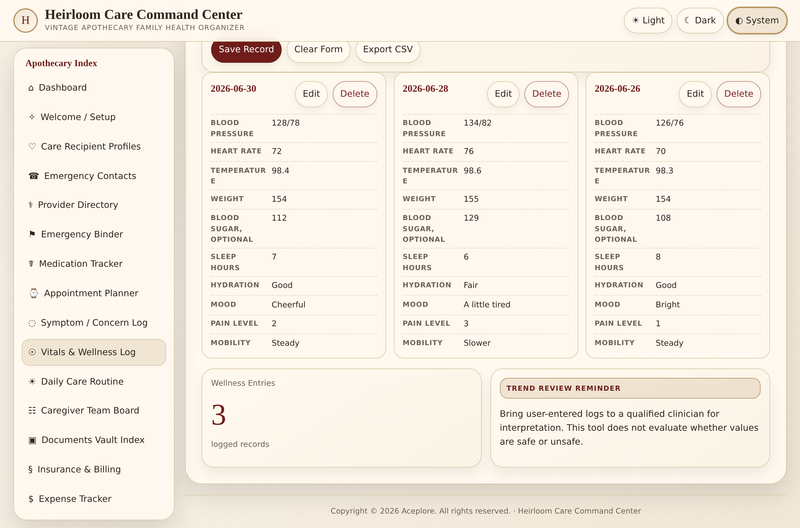Click the dotted circle Symptom Log icon
This screenshot has width=800, height=528.
pos(32,323)
